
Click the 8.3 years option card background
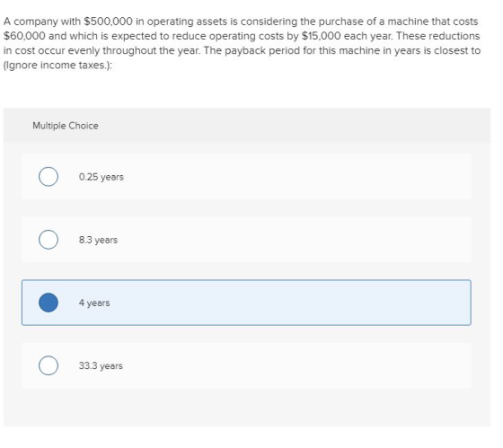(x=246, y=240)
